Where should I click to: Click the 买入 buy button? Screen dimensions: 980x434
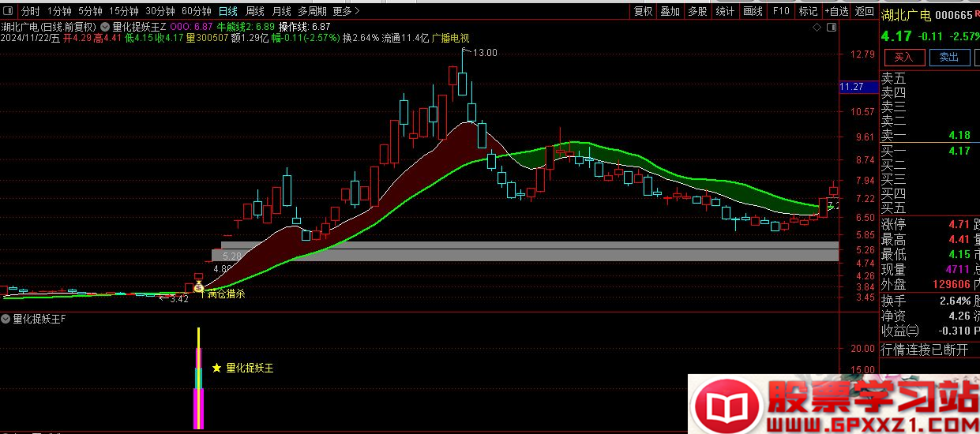click(903, 57)
